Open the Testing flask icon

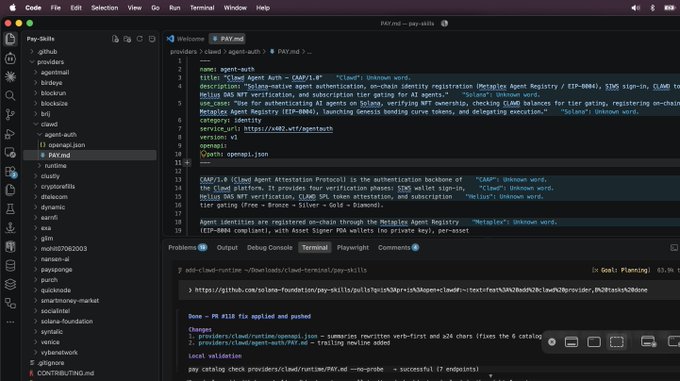click(x=10, y=209)
